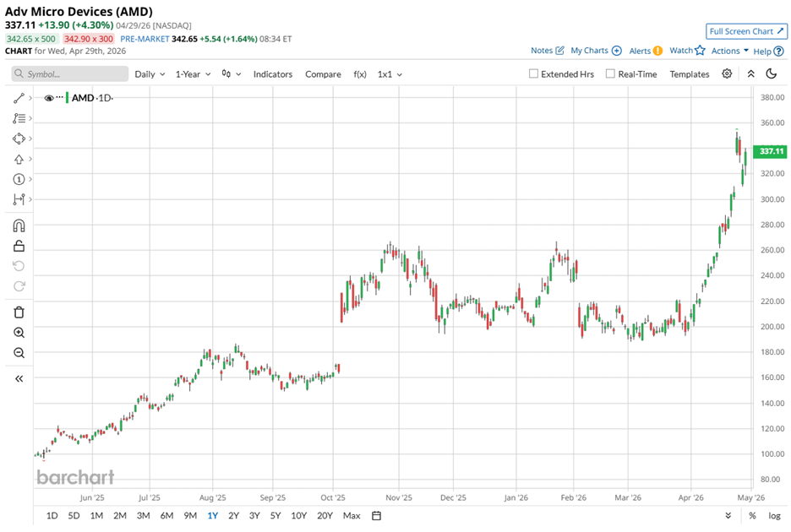Check the Real-Time checkbox
Viewport: 791px width, 532px height.
pos(610,74)
